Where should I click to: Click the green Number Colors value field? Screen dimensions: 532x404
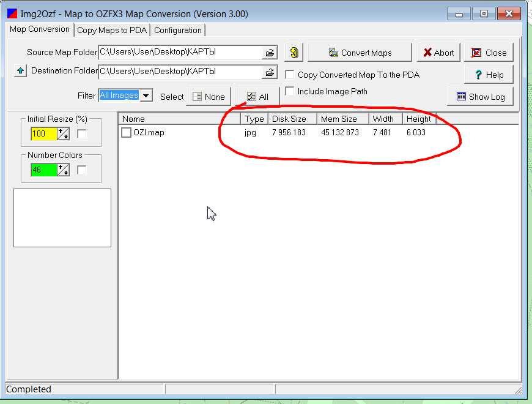(x=43, y=170)
